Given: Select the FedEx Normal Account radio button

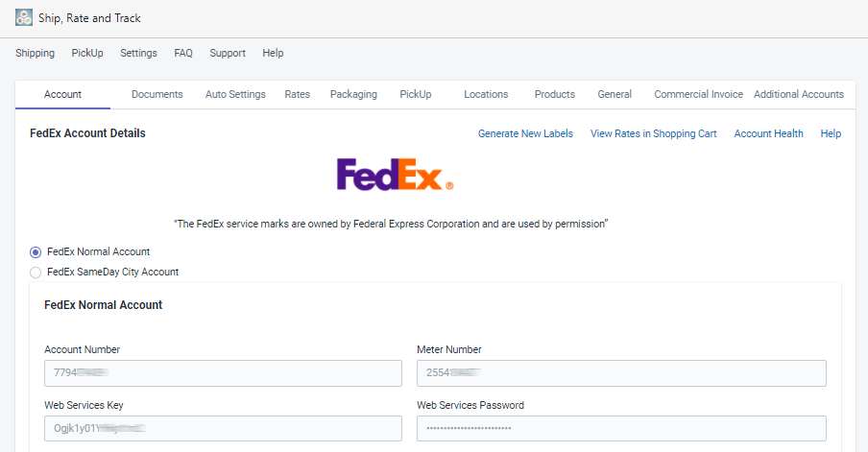Looking at the screenshot, I should tap(36, 252).
